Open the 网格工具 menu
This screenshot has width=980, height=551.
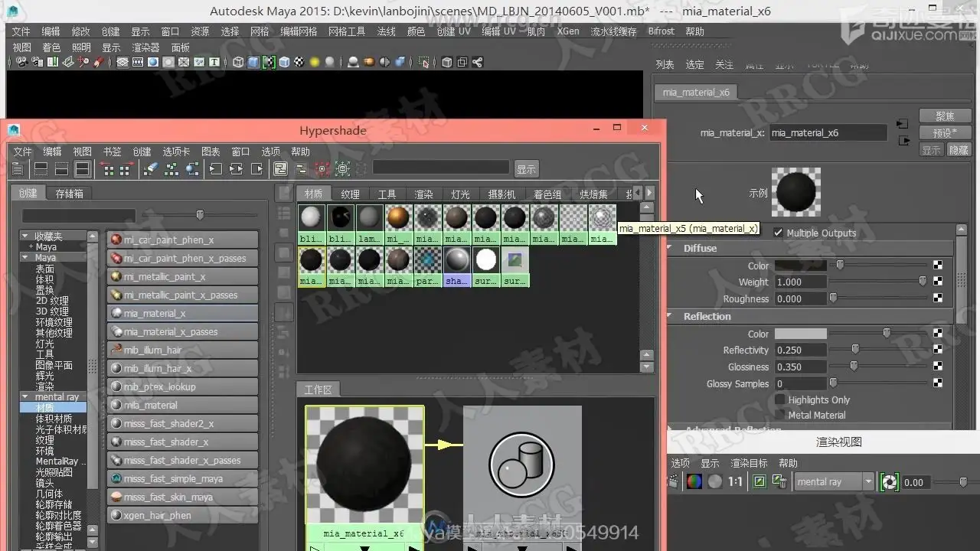347,31
